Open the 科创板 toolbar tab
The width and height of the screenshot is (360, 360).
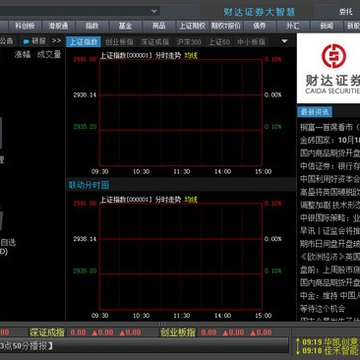coord(25,26)
